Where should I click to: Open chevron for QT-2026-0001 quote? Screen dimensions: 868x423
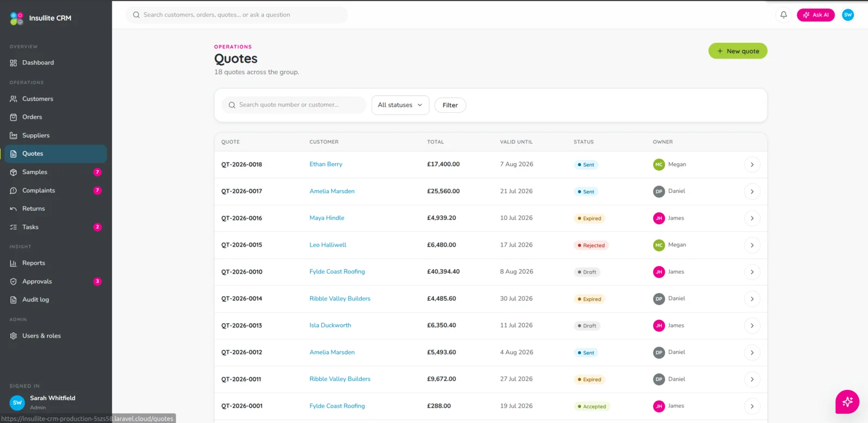click(x=752, y=406)
